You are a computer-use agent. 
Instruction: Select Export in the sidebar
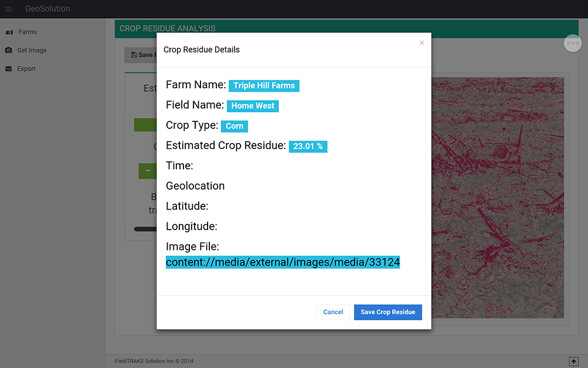click(26, 69)
